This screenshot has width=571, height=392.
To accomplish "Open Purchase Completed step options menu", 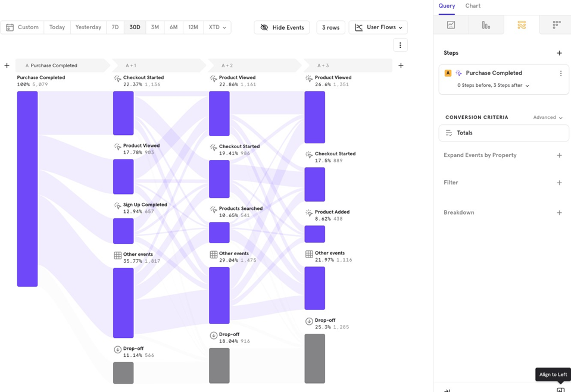I will (560, 73).
